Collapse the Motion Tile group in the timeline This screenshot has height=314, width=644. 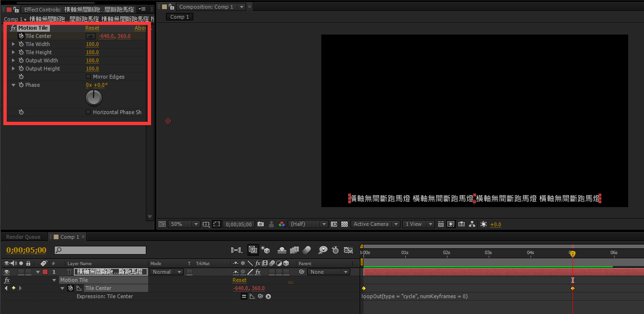(55, 280)
